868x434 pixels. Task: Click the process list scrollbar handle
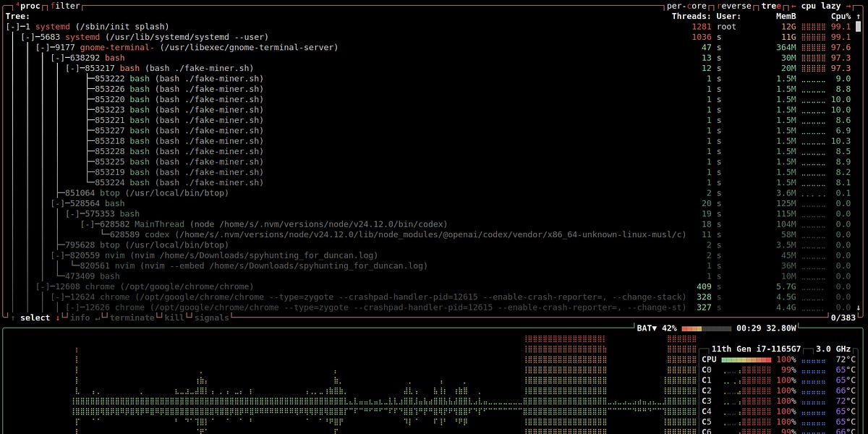tap(858, 27)
